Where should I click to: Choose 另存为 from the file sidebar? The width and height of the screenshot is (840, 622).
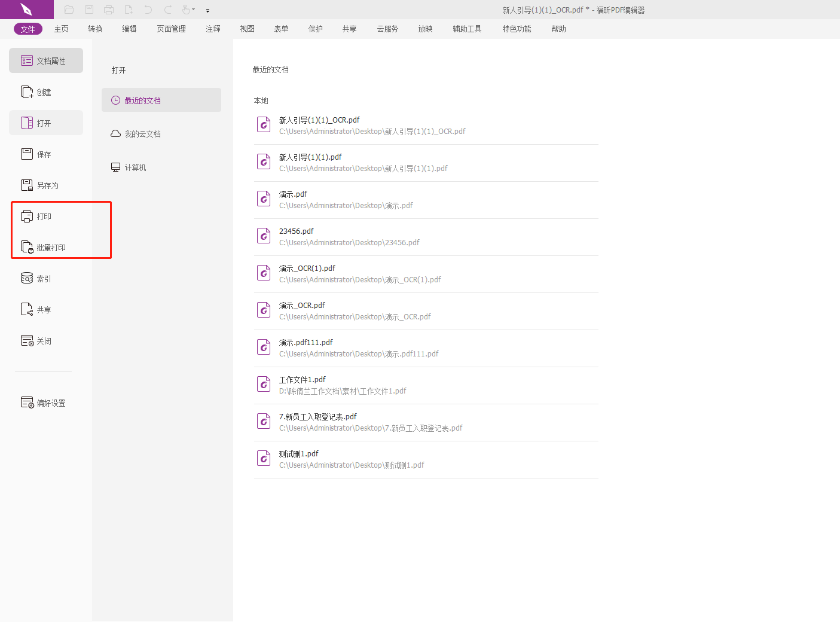(46, 185)
